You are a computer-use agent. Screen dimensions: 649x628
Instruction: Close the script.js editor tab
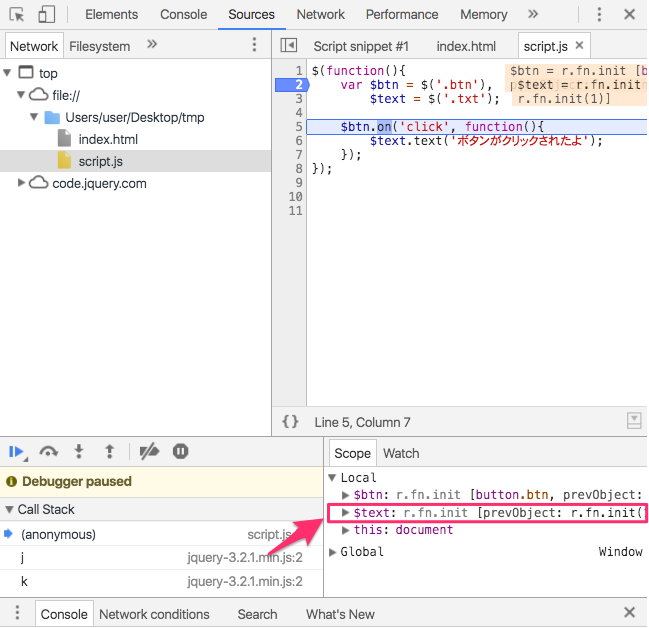(x=579, y=45)
